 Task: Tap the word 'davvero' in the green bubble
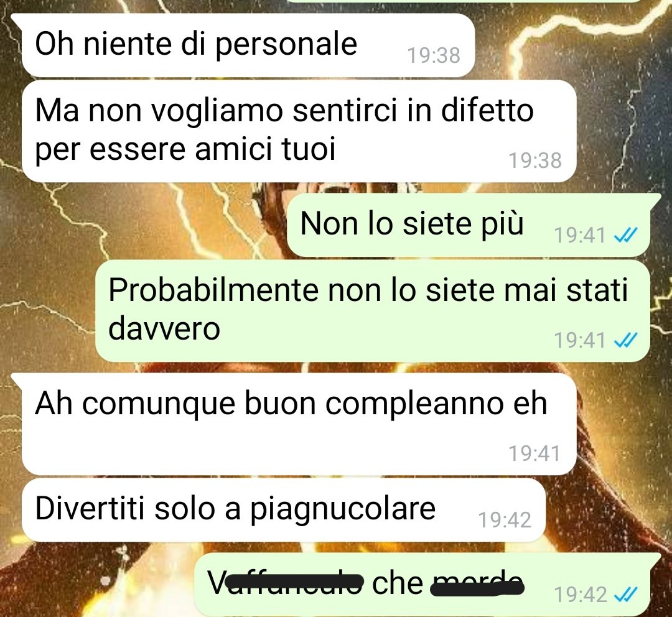[x=164, y=328]
